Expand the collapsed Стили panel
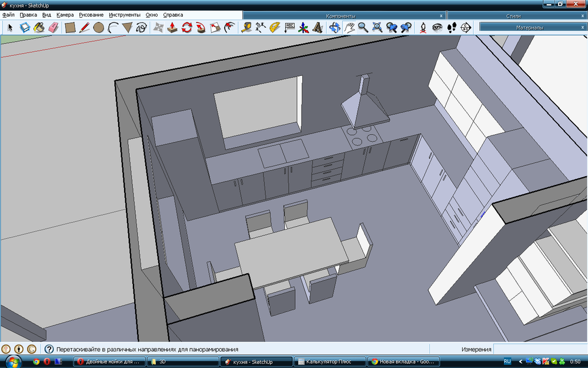The height and width of the screenshot is (368, 588). 513,16
